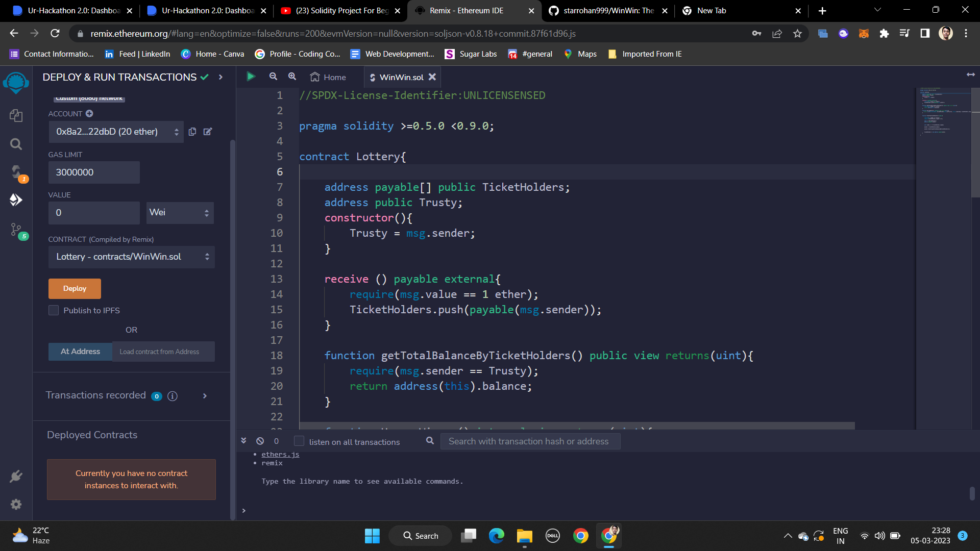Open the Search in files icon
The height and width of the screenshot is (551, 980).
16,144
